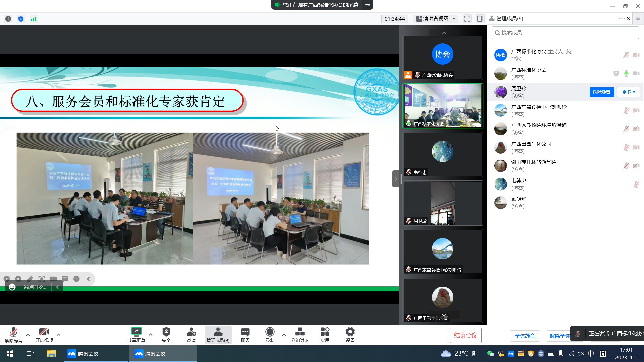Open 更多 dropdown for 周卫玲

[629, 92]
